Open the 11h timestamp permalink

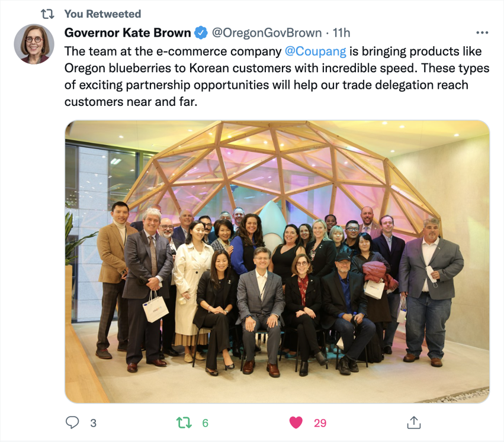point(341,33)
